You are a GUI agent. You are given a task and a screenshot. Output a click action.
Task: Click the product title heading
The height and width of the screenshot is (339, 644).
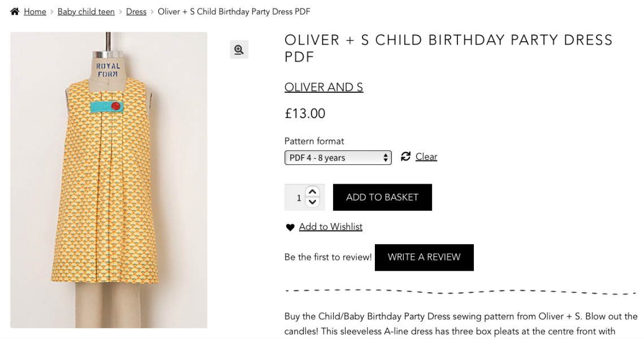(x=448, y=48)
